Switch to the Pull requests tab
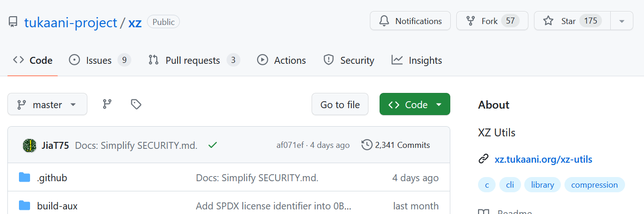The width and height of the screenshot is (644, 214). click(193, 61)
